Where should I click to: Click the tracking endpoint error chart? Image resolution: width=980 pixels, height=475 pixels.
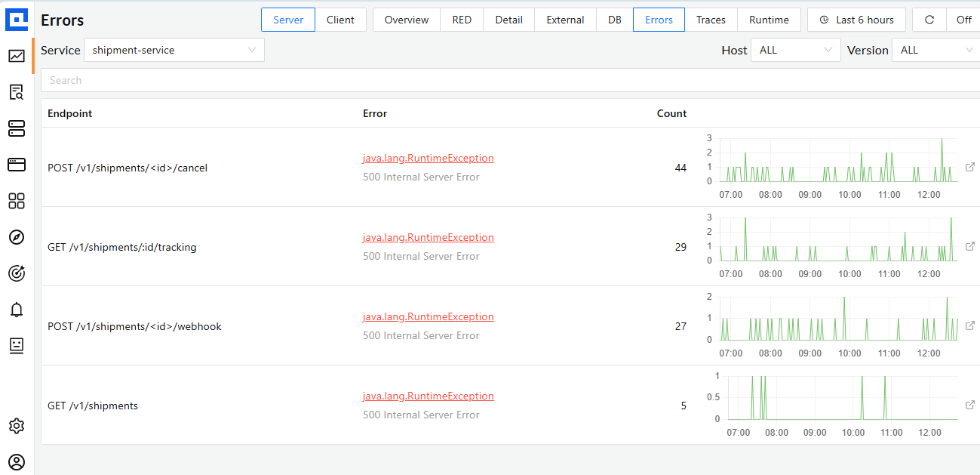click(833, 246)
